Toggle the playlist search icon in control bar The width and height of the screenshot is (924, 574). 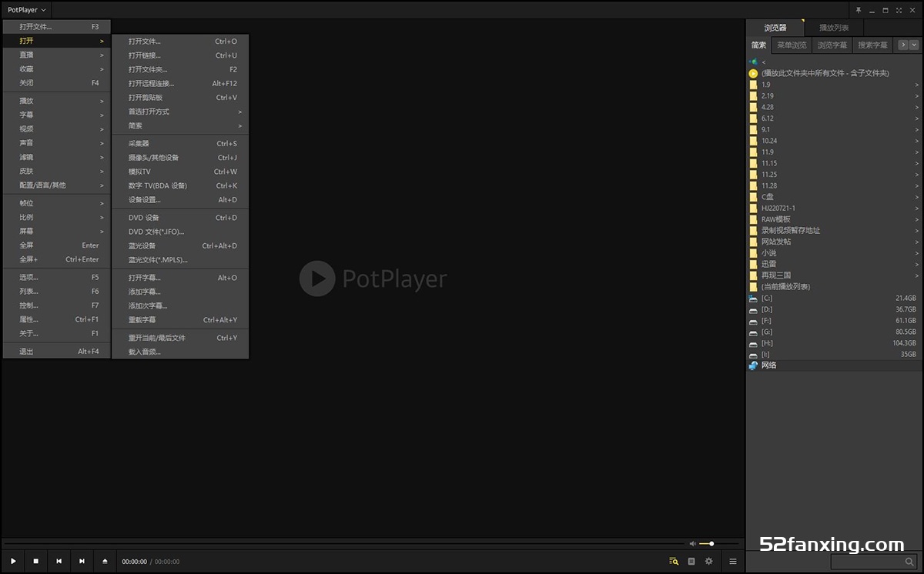point(674,562)
